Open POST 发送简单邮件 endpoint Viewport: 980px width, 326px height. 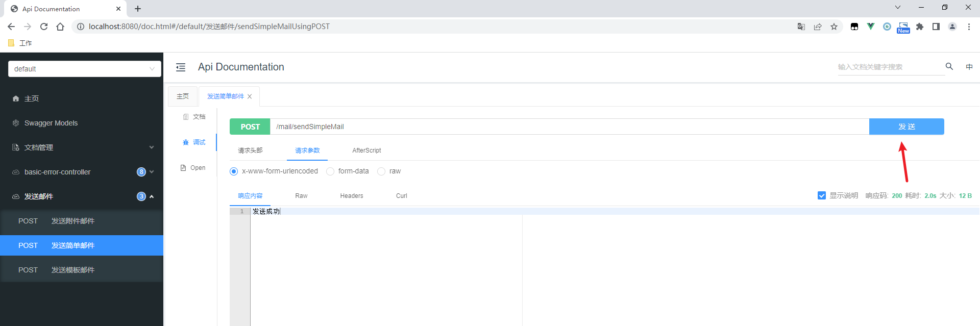coord(82,245)
